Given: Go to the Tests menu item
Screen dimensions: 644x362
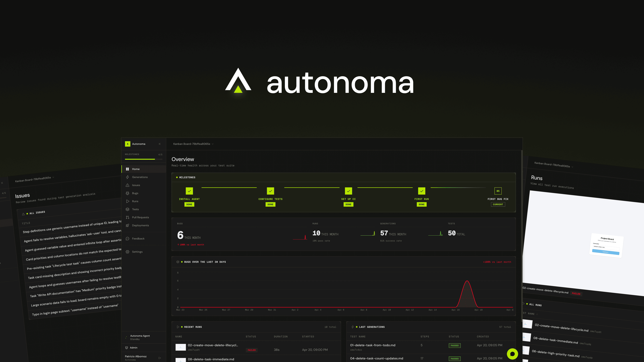Looking at the screenshot, I should click(135, 209).
